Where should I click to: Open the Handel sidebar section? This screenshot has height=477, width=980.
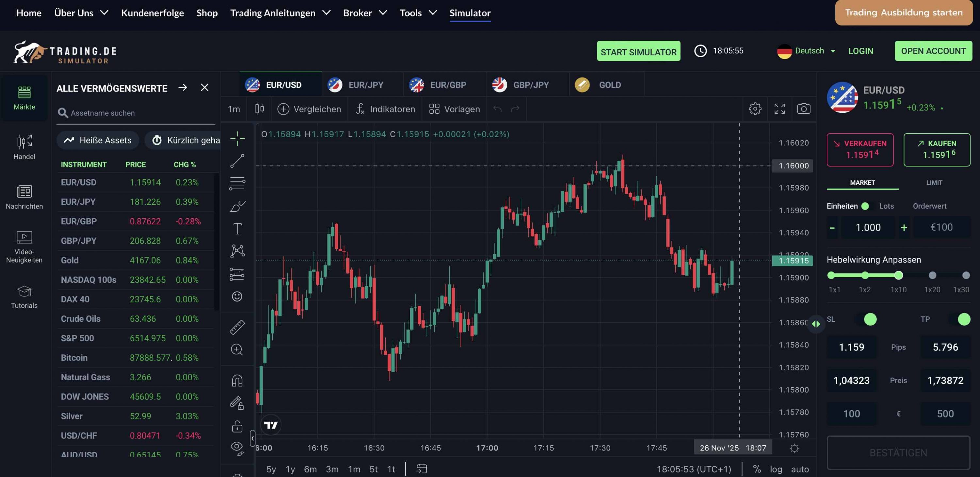(24, 148)
